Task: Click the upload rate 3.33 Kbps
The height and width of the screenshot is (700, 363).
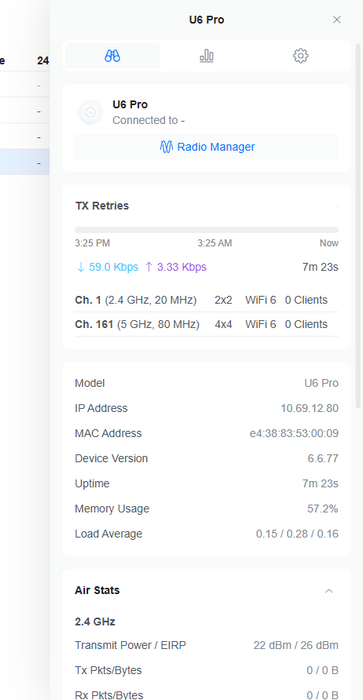Action: click(175, 267)
